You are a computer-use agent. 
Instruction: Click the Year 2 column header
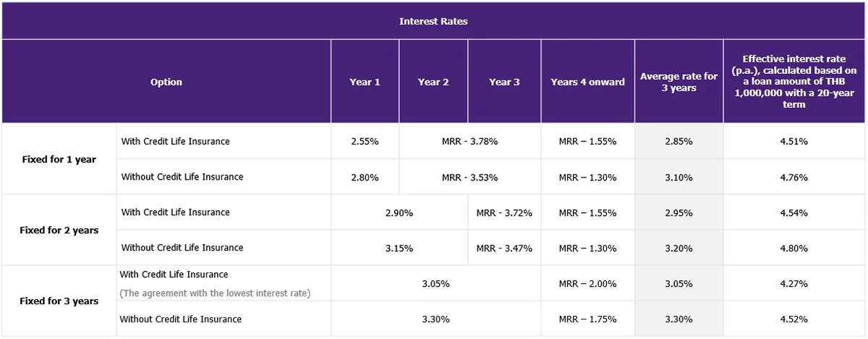pyautogui.click(x=433, y=82)
